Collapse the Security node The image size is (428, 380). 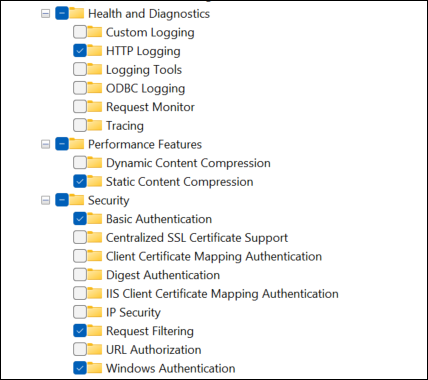pyautogui.click(x=45, y=200)
